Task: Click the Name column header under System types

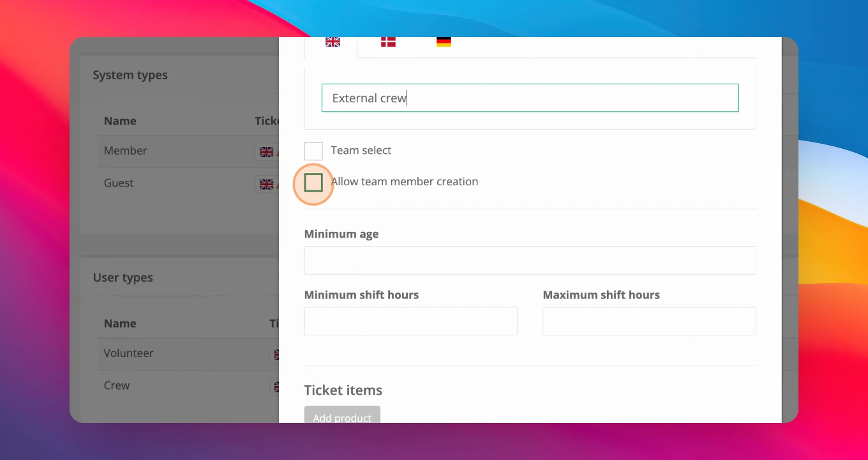Action: [120, 121]
